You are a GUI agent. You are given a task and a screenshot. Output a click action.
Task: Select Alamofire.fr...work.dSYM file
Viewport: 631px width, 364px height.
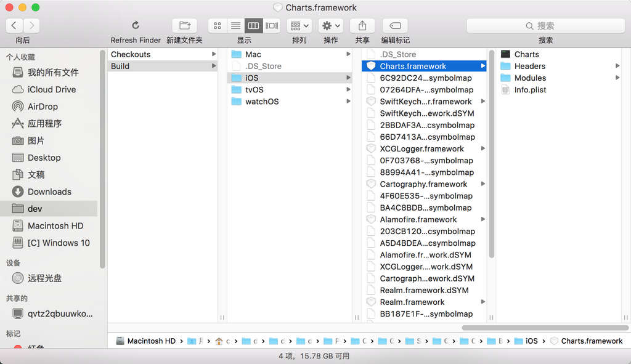[424, 255]
